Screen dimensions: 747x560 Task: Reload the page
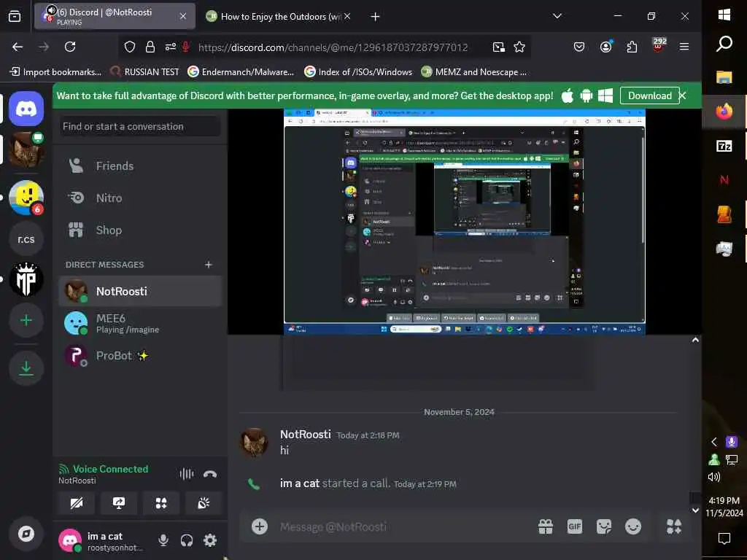pos(70,47)
